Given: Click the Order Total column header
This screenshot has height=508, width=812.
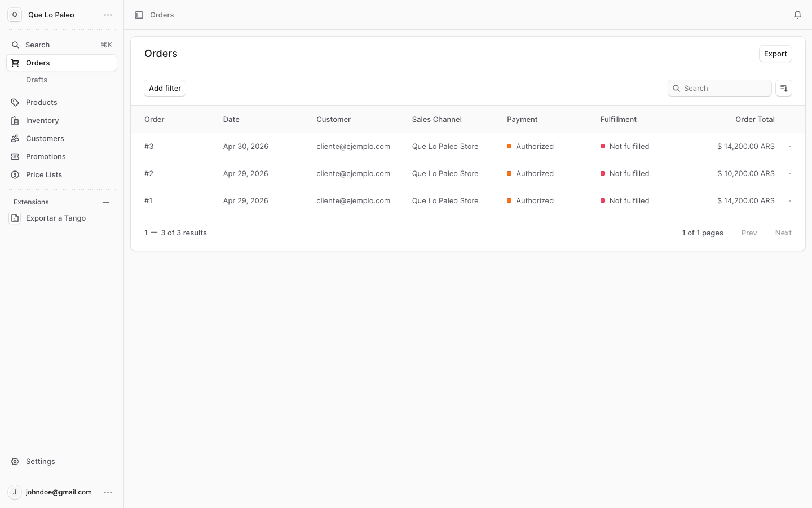Looking at the screenshot, I should (x=755, y=119).
